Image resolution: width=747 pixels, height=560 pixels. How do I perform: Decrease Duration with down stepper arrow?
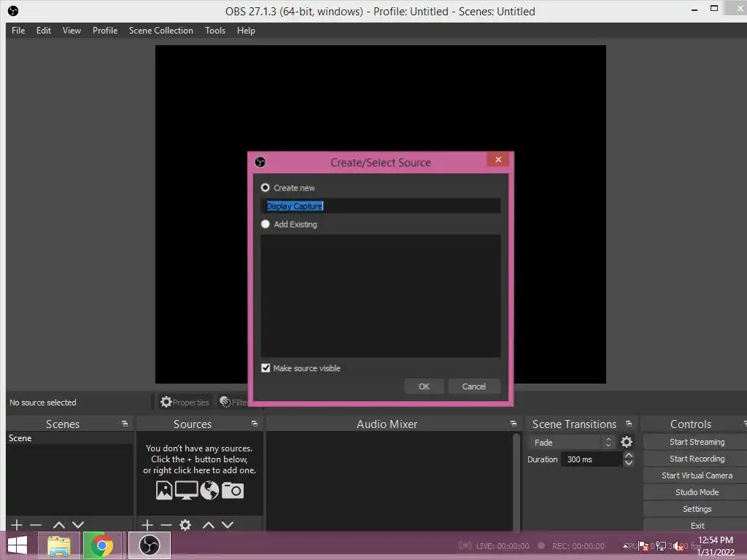629,463
